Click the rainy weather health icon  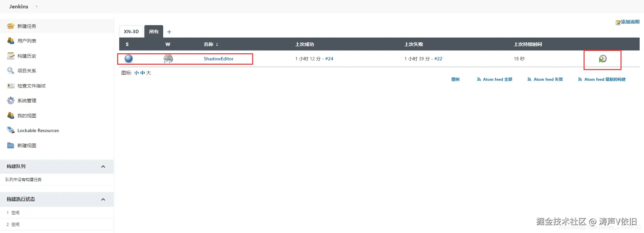[x=168, y=59]
